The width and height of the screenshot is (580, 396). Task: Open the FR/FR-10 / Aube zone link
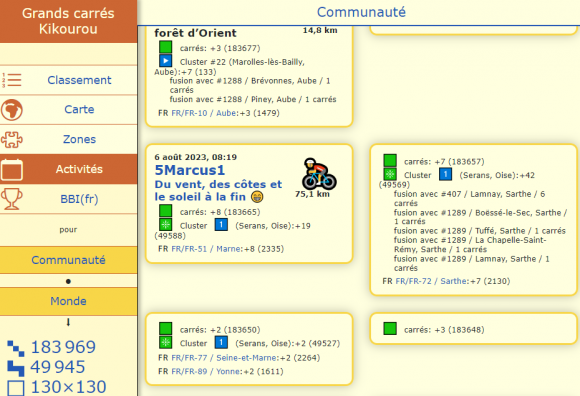[205, 113]
